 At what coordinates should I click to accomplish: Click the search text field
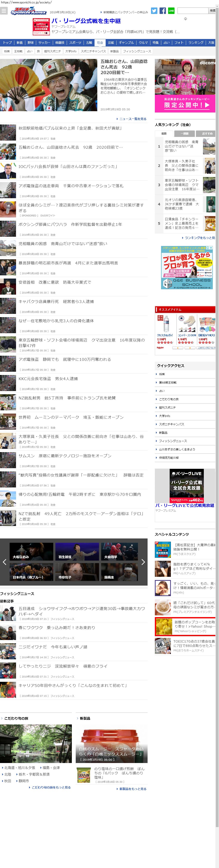pyautogui.click(x=193, y=11)
